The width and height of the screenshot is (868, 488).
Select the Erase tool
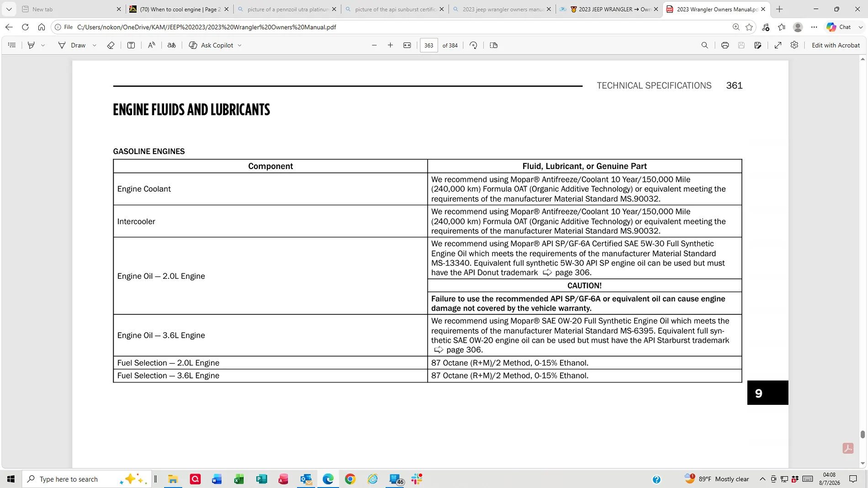111,45
